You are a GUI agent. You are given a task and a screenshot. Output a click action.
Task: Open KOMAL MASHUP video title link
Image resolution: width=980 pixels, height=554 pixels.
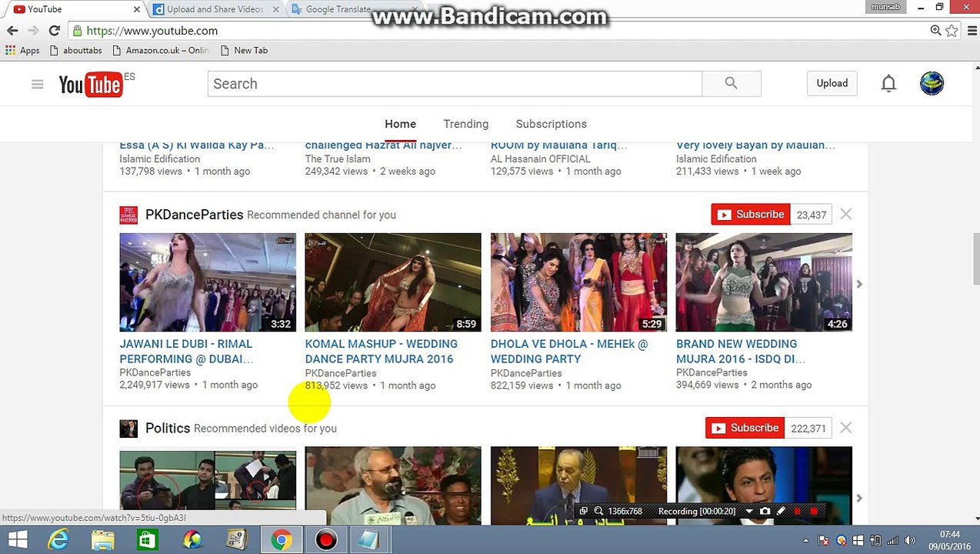pos(381,352)
